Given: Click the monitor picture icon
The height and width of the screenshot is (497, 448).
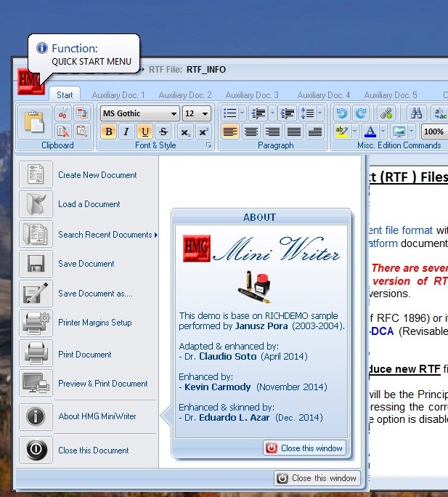Looking at the screenshot, I should tap(399, 132).
